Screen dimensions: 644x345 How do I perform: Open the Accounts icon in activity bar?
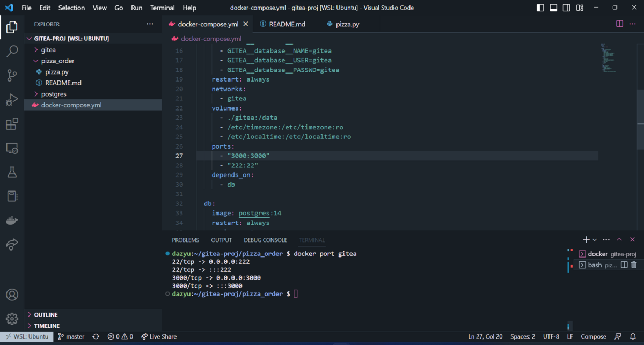[x=12, y=295]
